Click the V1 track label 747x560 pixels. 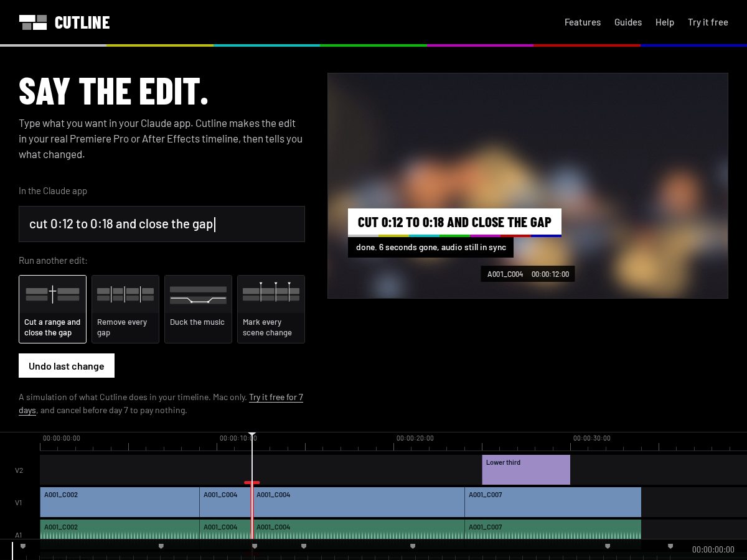click(19, 503)
